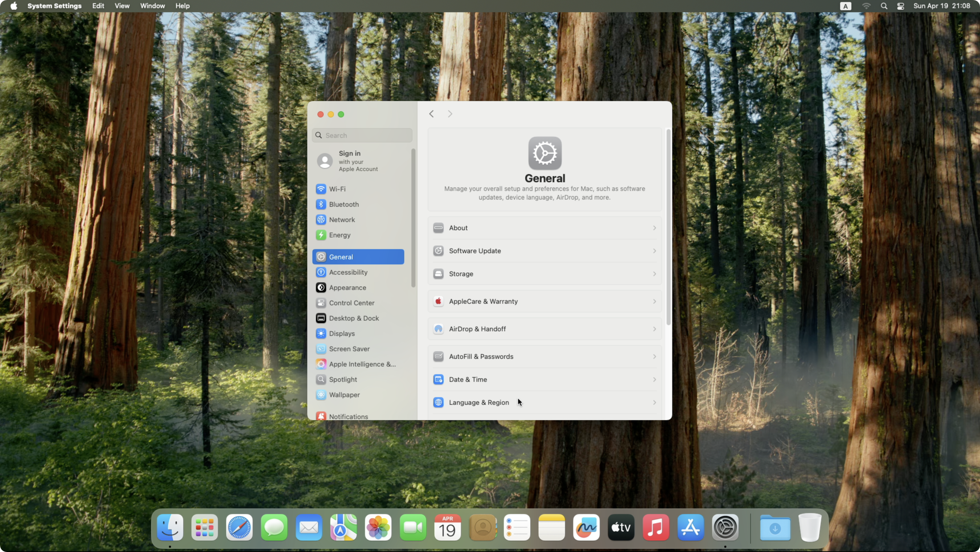Click the main pane vertical scrollbar
This screenshot has width=980, height=552.
[x=668, y=227]
